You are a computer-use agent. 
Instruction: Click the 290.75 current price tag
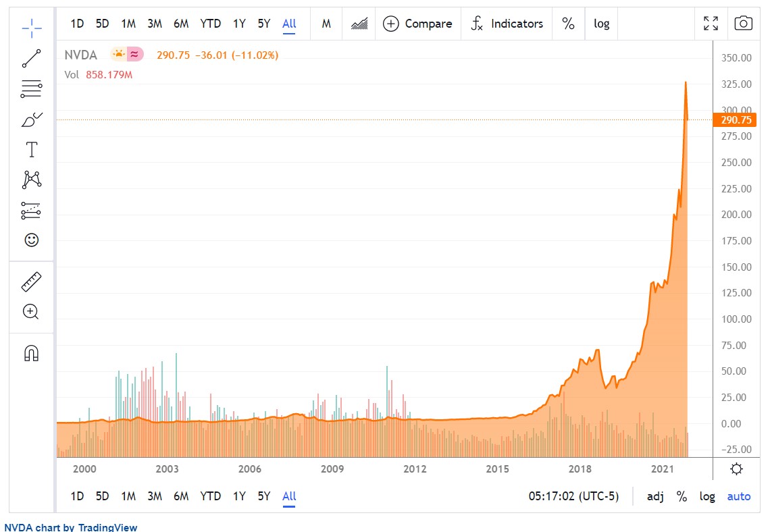(736, 119)
